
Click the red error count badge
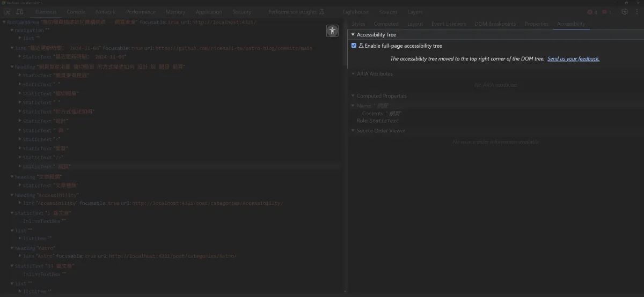[x=592, y=12]
